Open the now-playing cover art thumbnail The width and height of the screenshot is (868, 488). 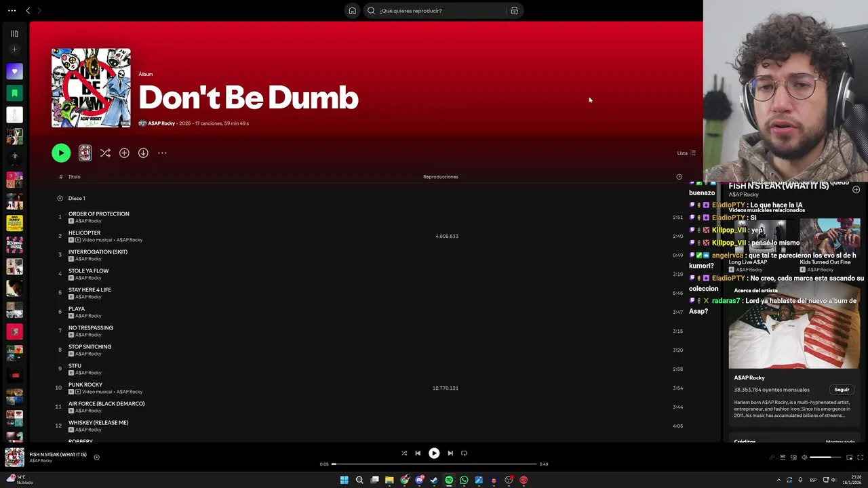pyautogui.click(x=14, y=457)
